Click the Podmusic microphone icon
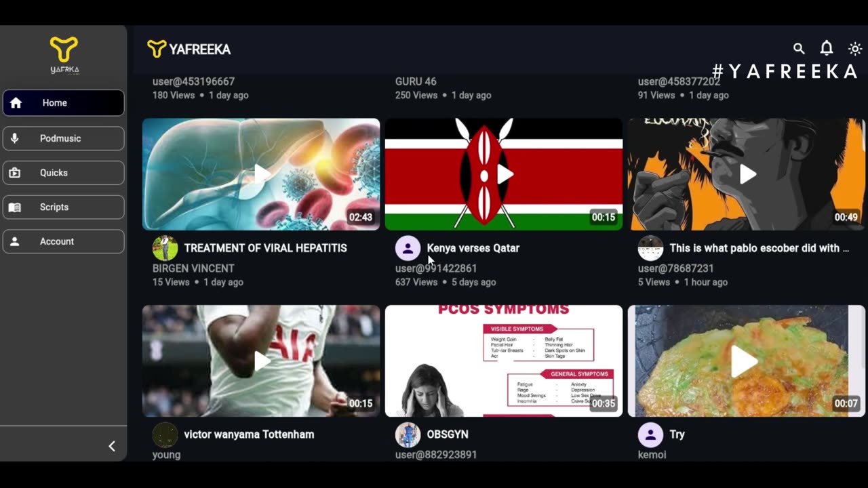Screen dimensions: 868x488 point(14,138)
